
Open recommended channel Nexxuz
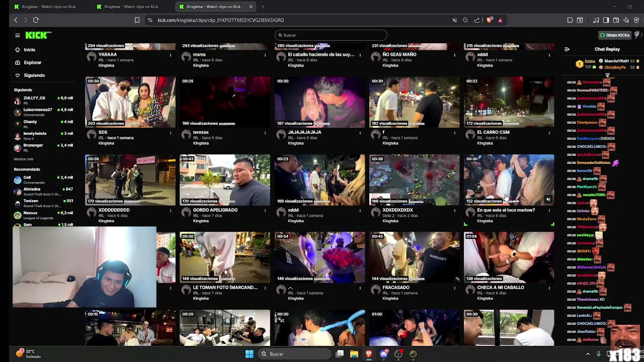click(43, 215)
